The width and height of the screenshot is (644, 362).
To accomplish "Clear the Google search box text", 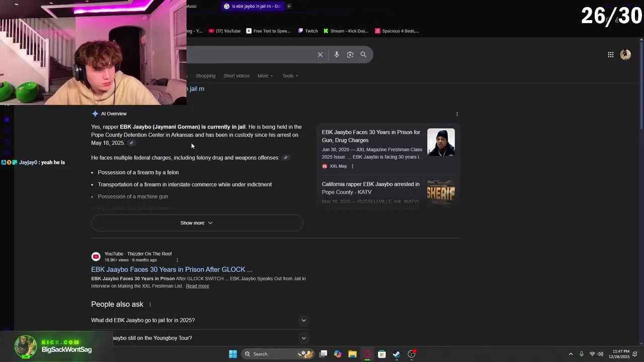I will 320,55.
